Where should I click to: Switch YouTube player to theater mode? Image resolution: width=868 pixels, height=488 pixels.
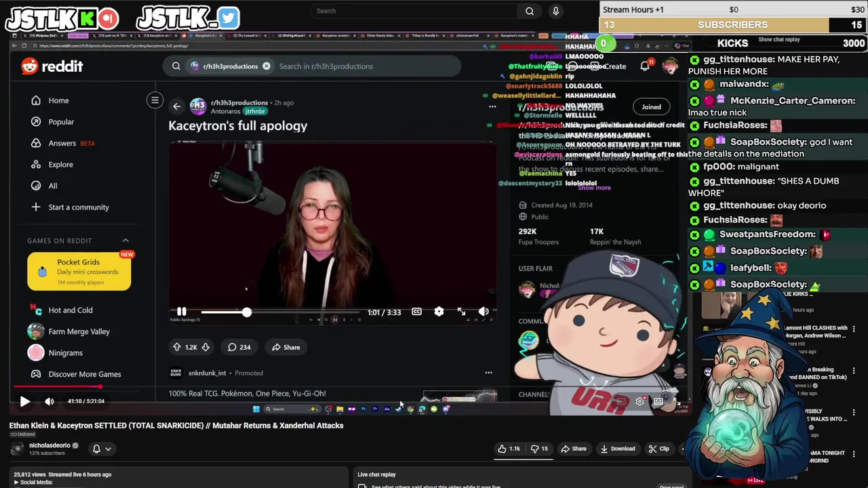coord(658,401)
